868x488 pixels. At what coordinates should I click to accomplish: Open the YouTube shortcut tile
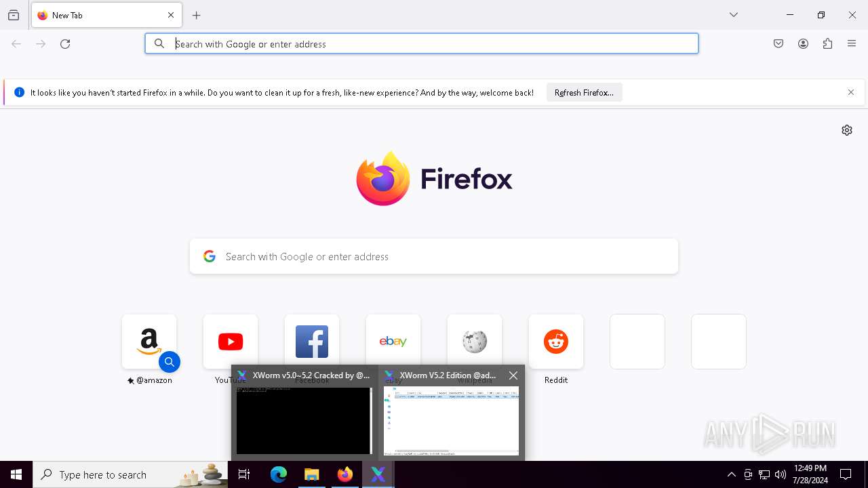pos(231,342)
